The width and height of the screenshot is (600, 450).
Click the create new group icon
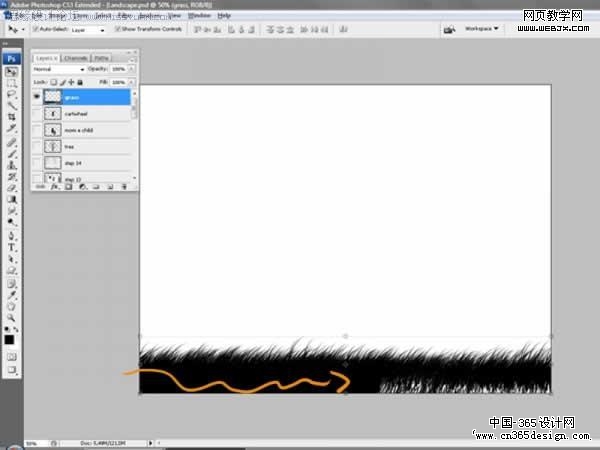[96, 187]
